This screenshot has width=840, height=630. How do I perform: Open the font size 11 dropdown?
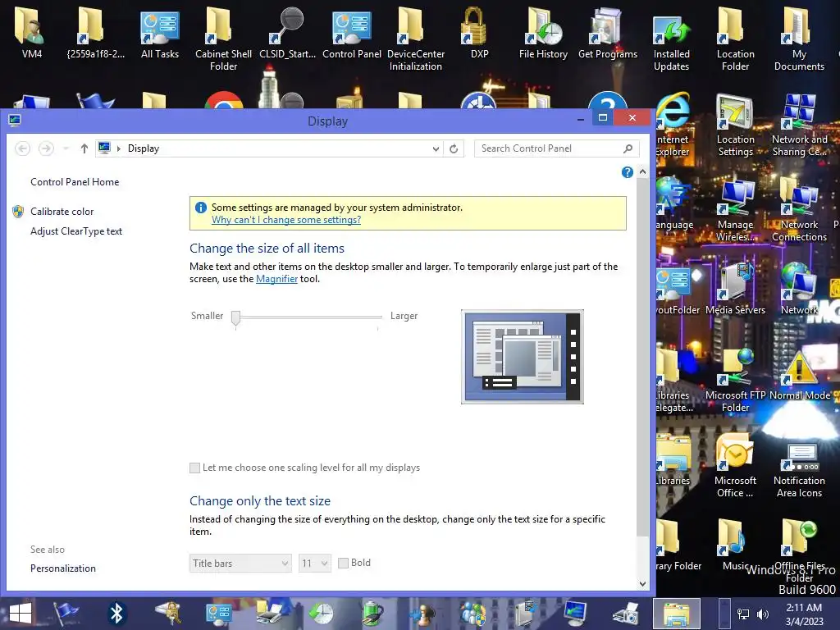[x=315, y=563]
